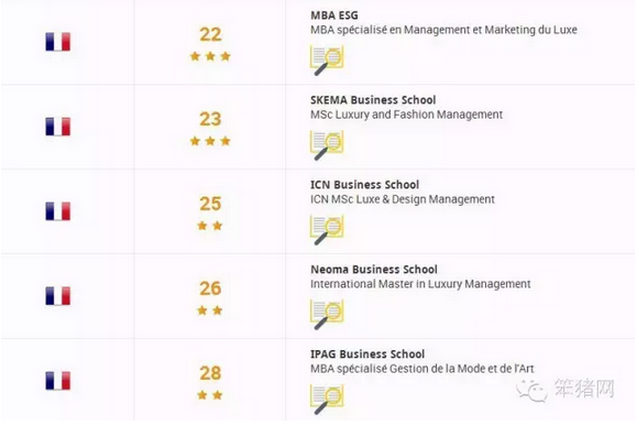Open program details icon under Neoma Business School
This screenshot has width=638, height=428.
click(x=327, y=314)
